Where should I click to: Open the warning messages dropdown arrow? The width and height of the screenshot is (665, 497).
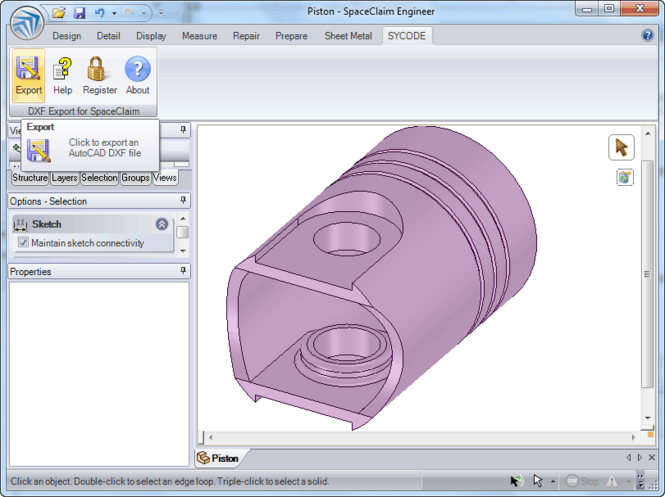click(x=628, y=481)
